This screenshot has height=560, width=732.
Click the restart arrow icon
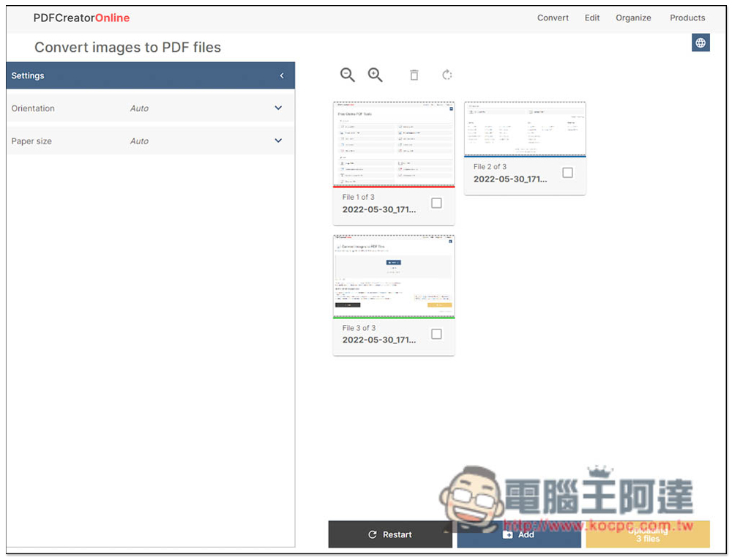(x=372, y=535)
